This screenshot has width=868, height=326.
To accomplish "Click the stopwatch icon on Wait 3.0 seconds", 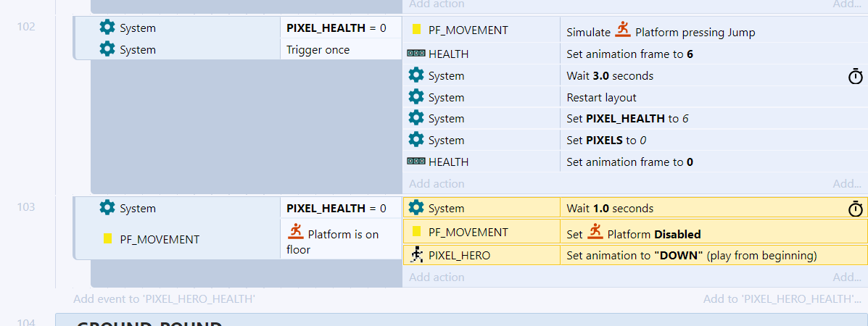I will pyautogui.click(x=855, y=76).
